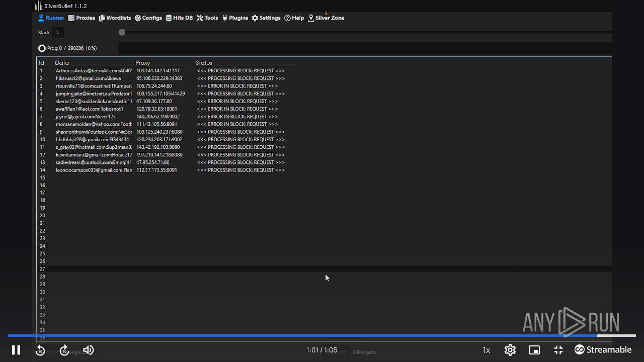Click the Data column header

click(62, 63)
